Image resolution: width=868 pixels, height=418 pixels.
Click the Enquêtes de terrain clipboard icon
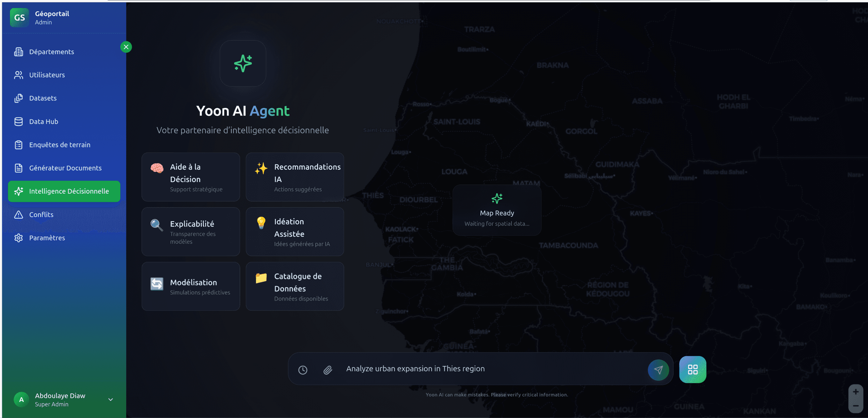(x=19, y=145)
